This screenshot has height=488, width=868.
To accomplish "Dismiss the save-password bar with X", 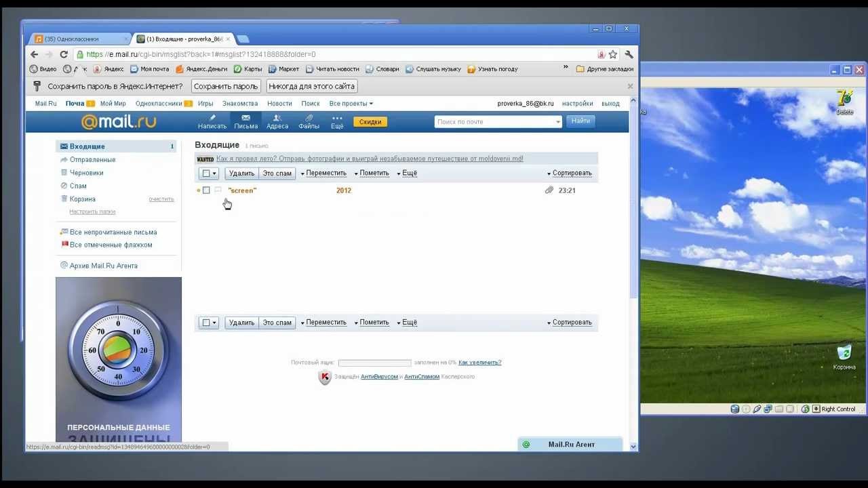I will 630,86.
